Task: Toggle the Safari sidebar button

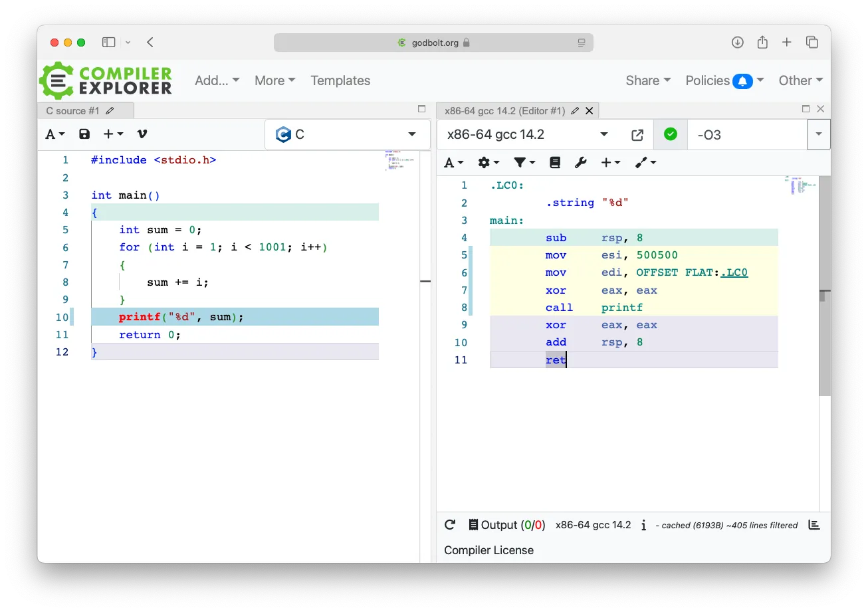Action: [109, 43]
